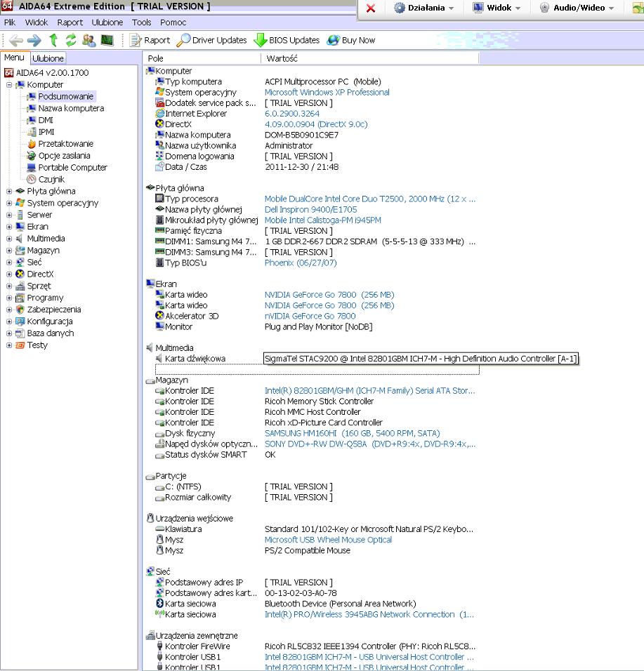644x671 pixels.
Task: Select Portable Computer in the tree
Action: [x=73, y=167]
